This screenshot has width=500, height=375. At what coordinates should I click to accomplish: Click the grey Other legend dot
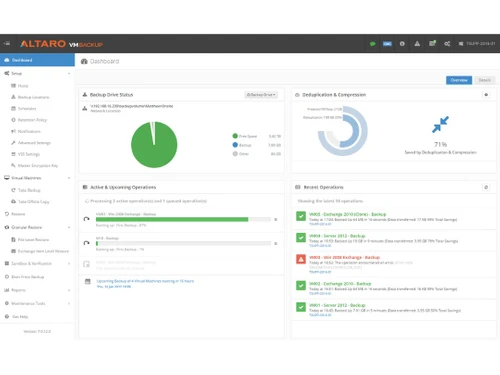click(x=235, y=154)
